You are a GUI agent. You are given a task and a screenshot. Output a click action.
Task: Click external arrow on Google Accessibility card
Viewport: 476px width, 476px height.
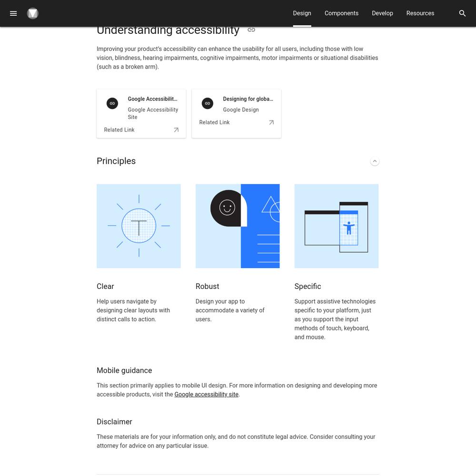point(176,130)
